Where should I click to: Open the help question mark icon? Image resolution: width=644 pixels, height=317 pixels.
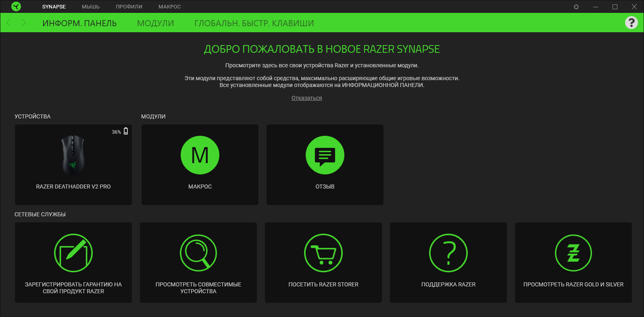tap(631, 23)
